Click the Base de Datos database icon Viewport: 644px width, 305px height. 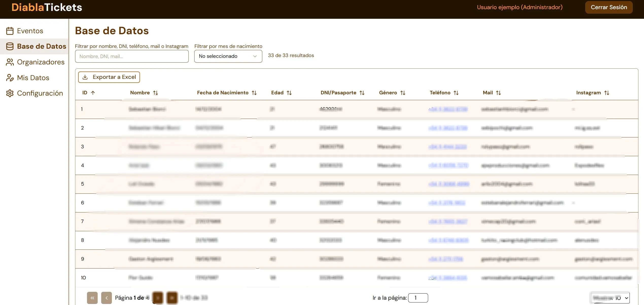(10, 46)
